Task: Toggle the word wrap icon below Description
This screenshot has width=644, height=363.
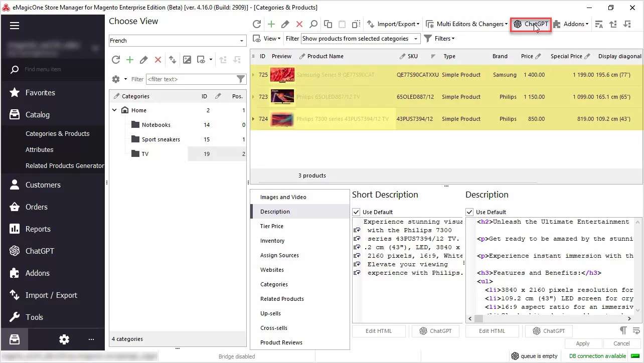Action: 636,330
